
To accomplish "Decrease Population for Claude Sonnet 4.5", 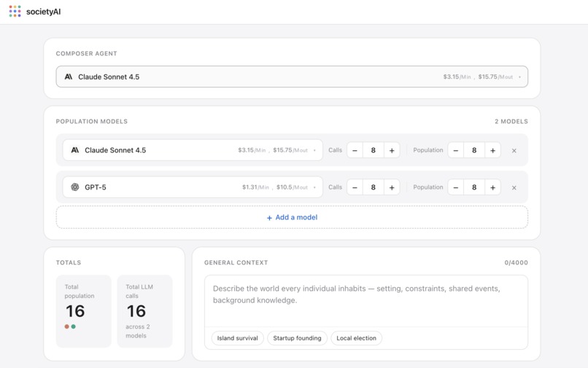I will point(456,150).
